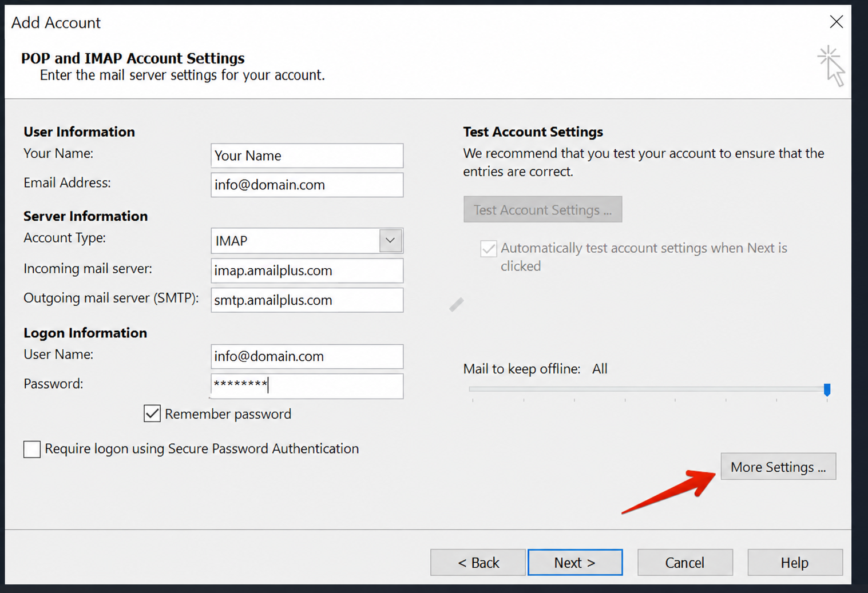Close the Add Account dialog
The width and height of the screenshot is (868, 593).
point(836,22)
